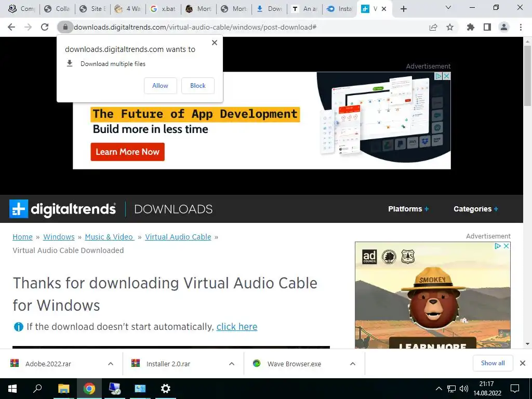Viewport: 532px width, 399px height.
Task: Expand the Platforms menu
Action: (408, 209)
